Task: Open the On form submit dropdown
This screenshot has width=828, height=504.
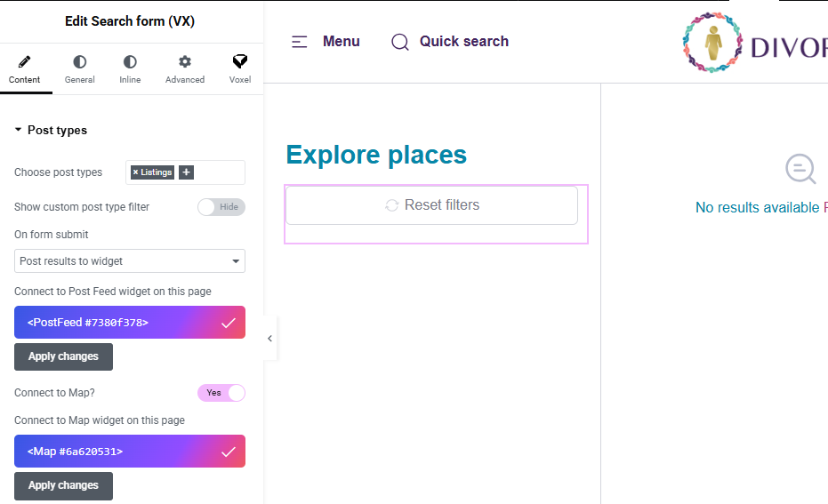Action: pyautogui.click(x=130, y=261)
